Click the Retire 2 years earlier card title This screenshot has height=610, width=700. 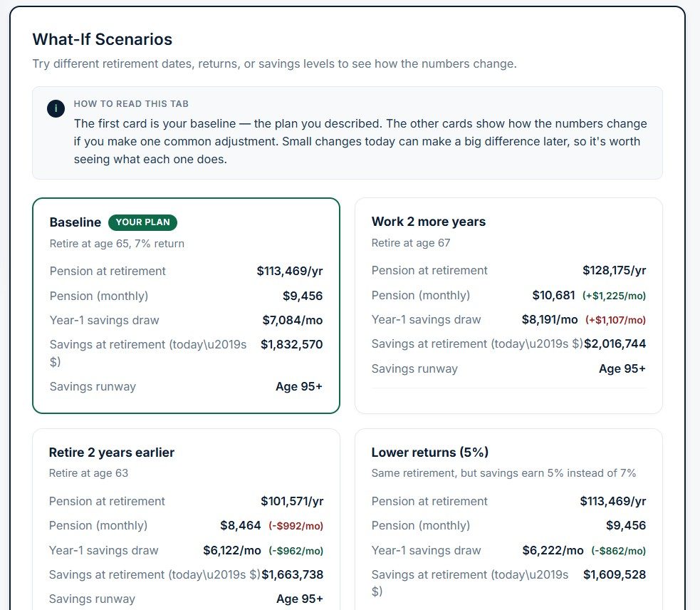(x=112, y=453)
